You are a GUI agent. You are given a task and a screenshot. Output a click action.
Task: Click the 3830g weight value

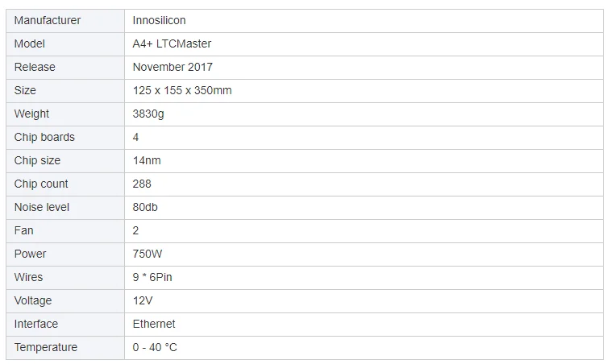(148, 114)
